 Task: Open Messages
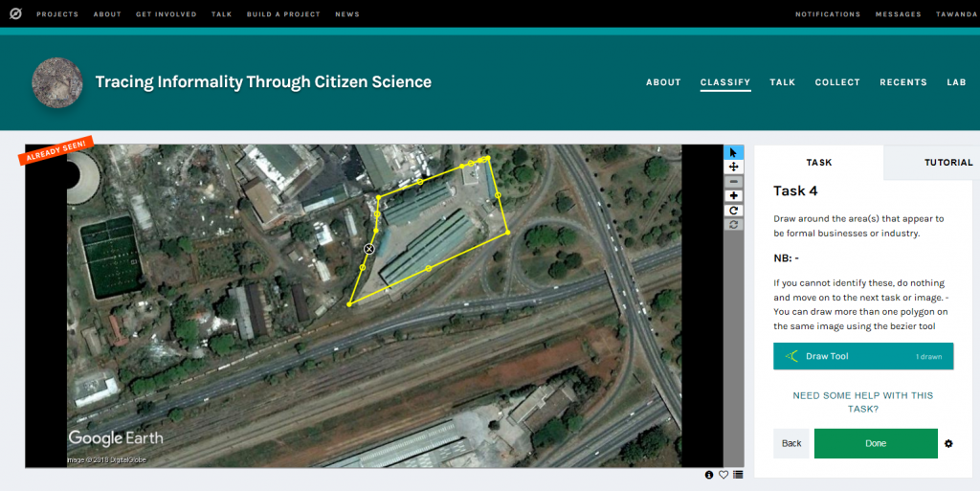click(898, 13)
